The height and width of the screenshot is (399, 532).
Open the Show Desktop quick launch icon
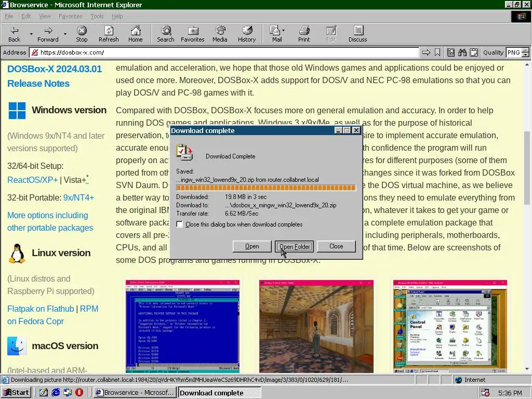coord(44,393)
